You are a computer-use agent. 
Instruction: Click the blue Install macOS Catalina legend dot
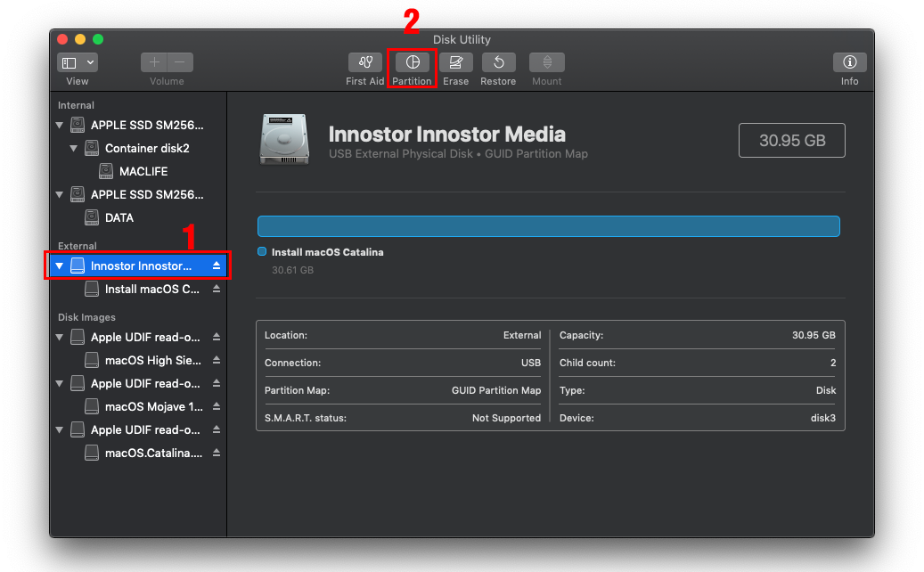[x=262, y=252]
